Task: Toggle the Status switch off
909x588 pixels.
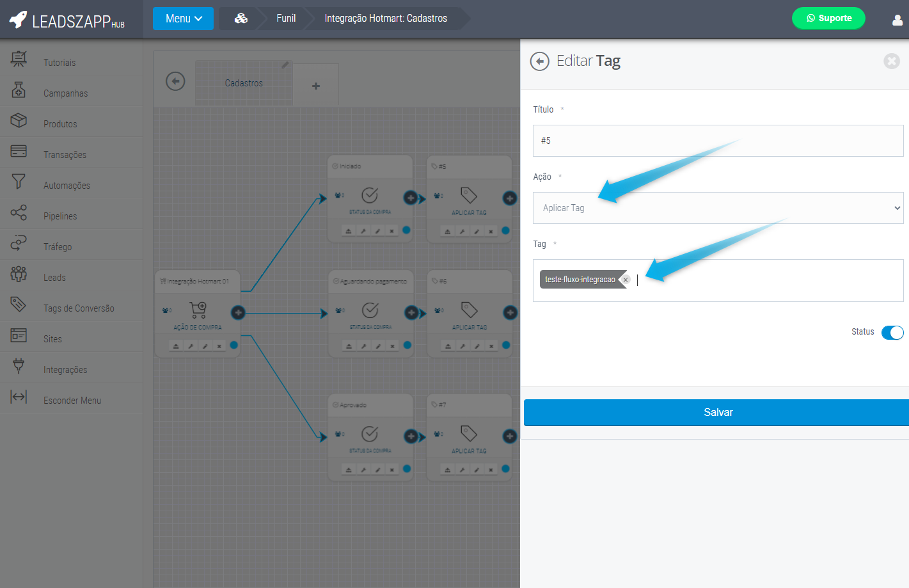Action: pyautogui.click(x=892, y=332)
